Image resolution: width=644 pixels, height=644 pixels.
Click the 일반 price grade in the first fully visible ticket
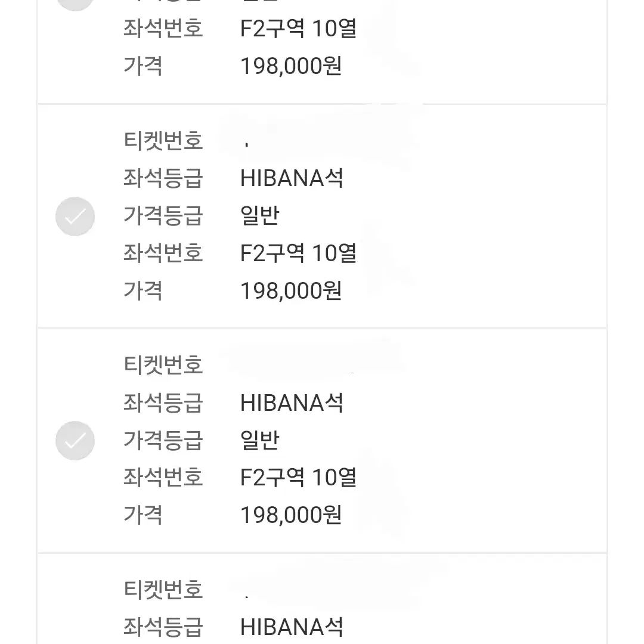(259, 216)
